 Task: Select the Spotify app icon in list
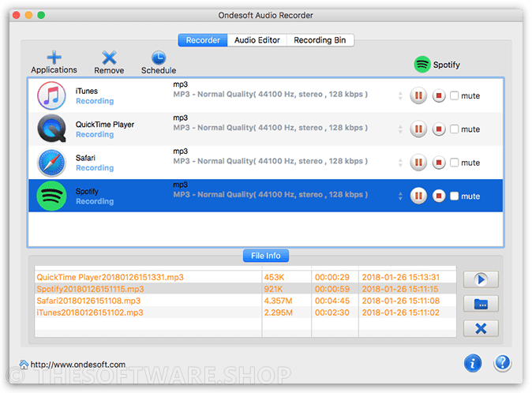pos(51,196)
